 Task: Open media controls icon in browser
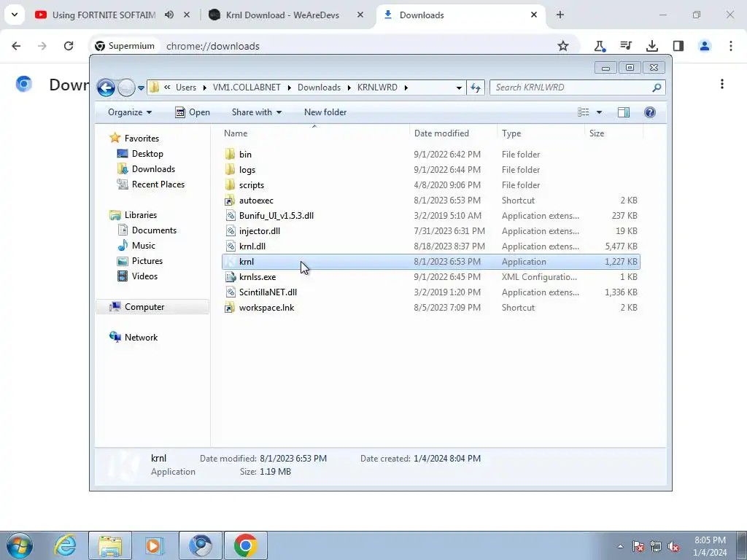[x=626, y=46]
